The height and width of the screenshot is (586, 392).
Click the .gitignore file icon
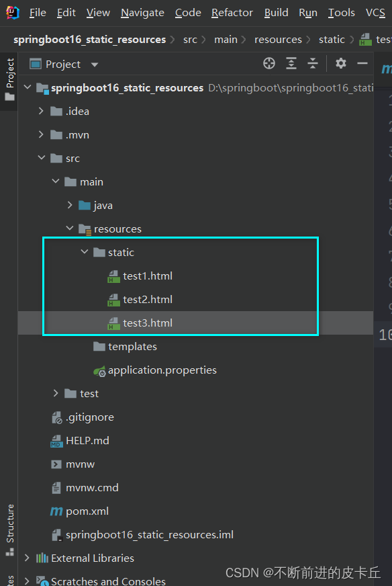(57, 418)
